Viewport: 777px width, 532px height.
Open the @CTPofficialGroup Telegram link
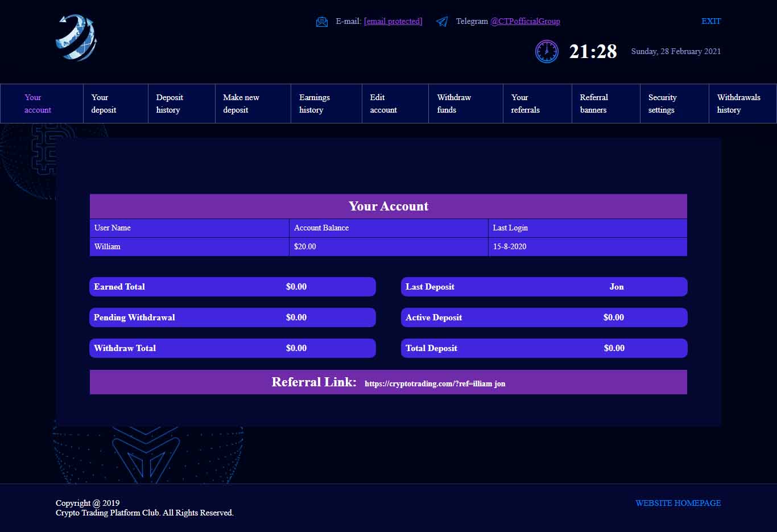click(525, 21)
